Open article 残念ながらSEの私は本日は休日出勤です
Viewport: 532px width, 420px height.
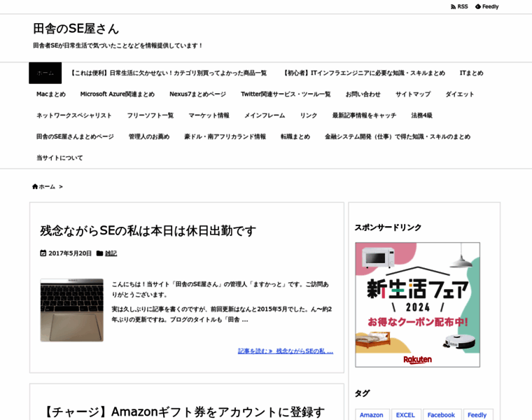(x=148, y=231)
